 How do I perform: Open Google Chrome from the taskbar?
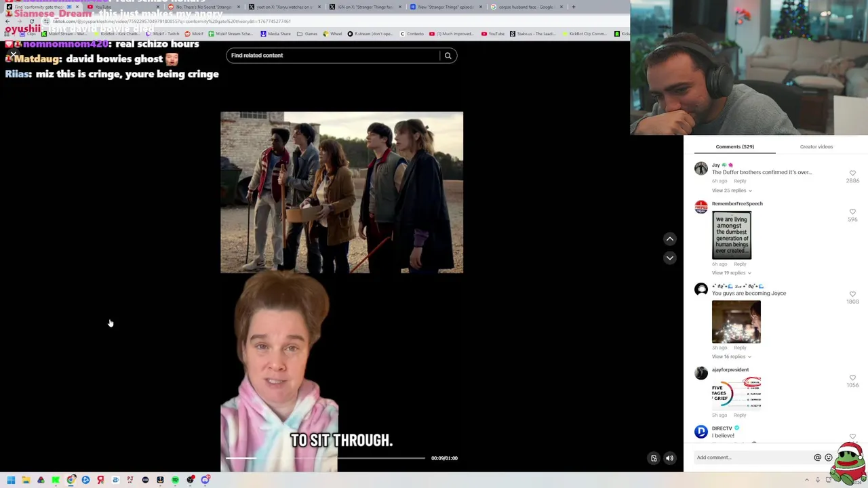71,480
